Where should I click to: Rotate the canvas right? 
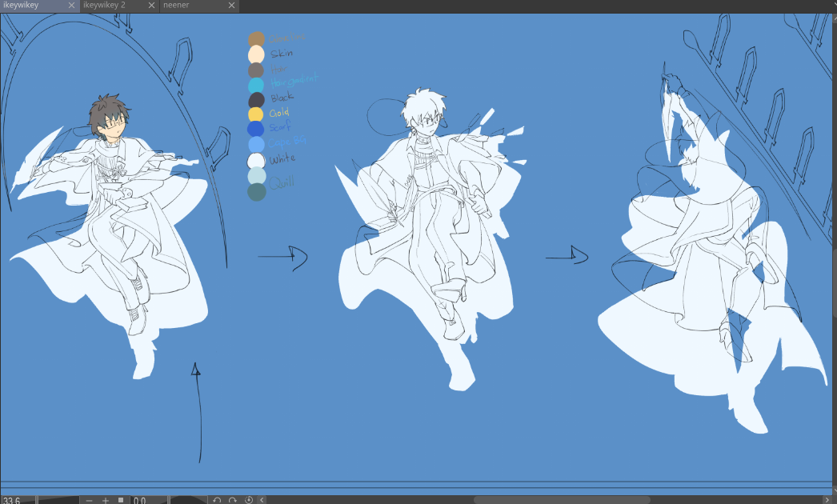(x=233, y=500)
